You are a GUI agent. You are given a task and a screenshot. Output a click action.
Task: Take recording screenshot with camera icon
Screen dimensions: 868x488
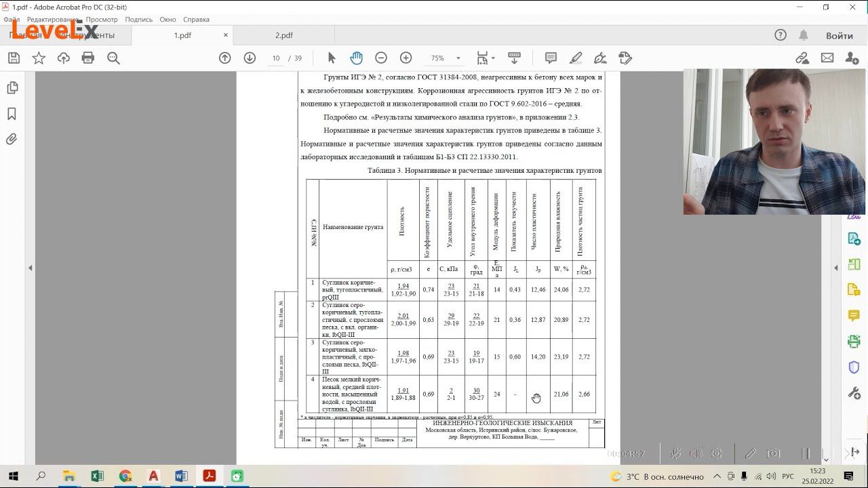[774, 453]
